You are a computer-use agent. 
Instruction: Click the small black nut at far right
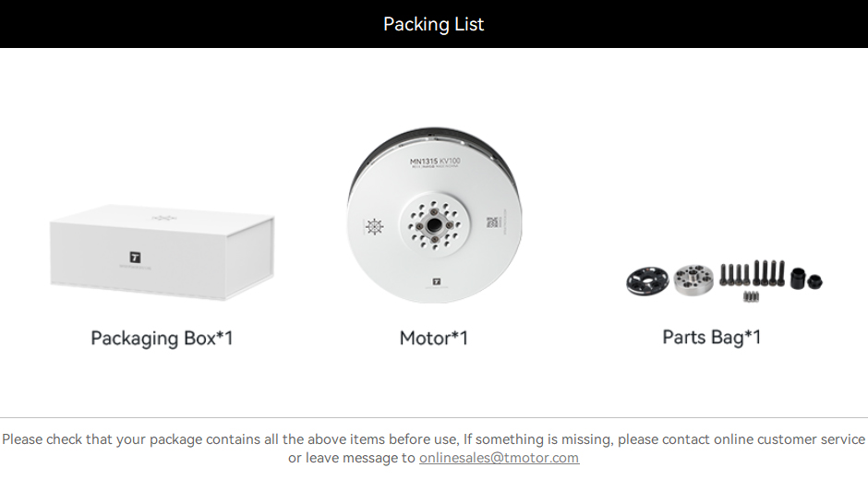coord(814,281)
